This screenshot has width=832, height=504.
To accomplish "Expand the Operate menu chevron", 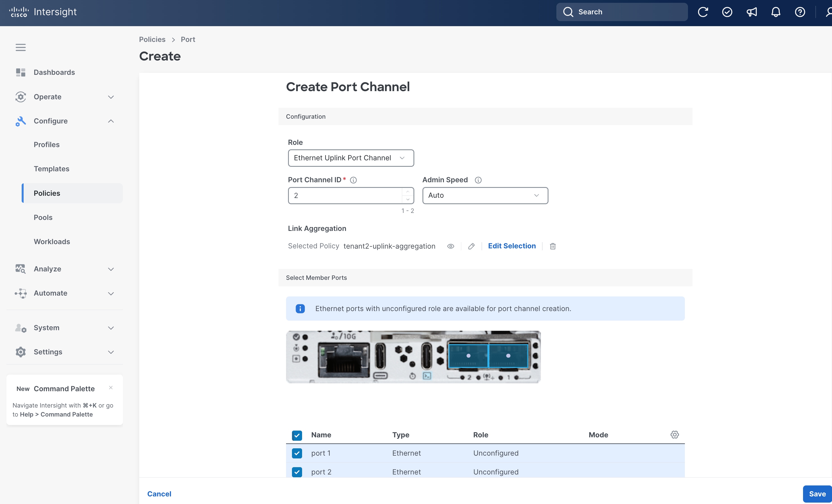I will tap(111, 97).
